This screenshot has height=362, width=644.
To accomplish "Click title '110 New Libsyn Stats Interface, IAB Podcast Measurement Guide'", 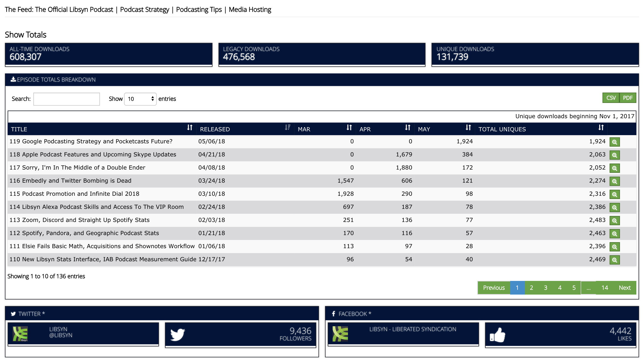I will pyautogui.click(x=103, y=259).
